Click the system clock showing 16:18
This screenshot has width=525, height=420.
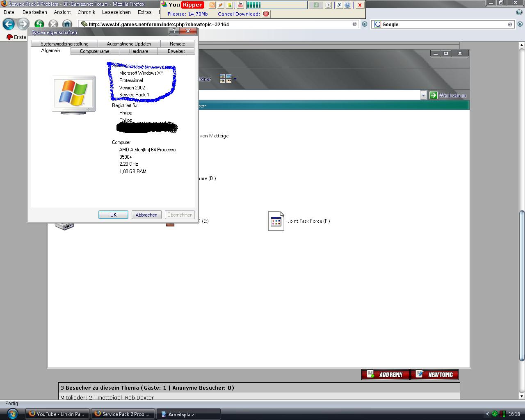coord(514,414)
